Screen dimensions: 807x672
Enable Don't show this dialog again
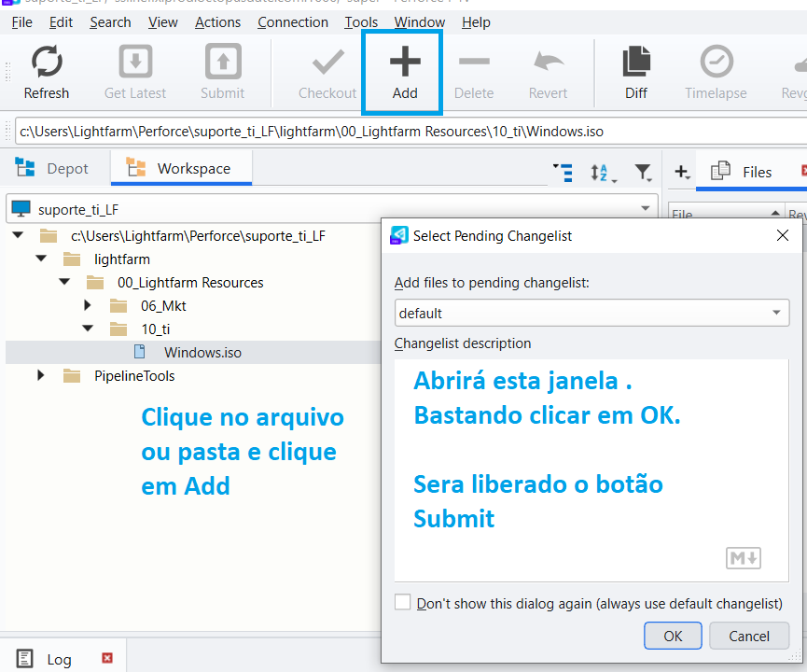[402, 601]
